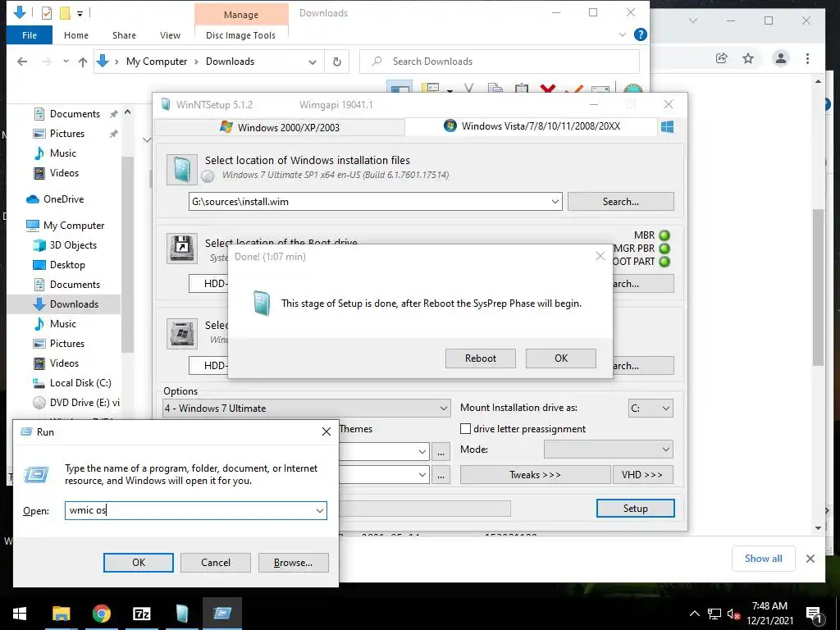Viewport: 840px width, 630px height.
Task: Click Search for installation files
Action: pyautogui.click(x=620, y=202)
